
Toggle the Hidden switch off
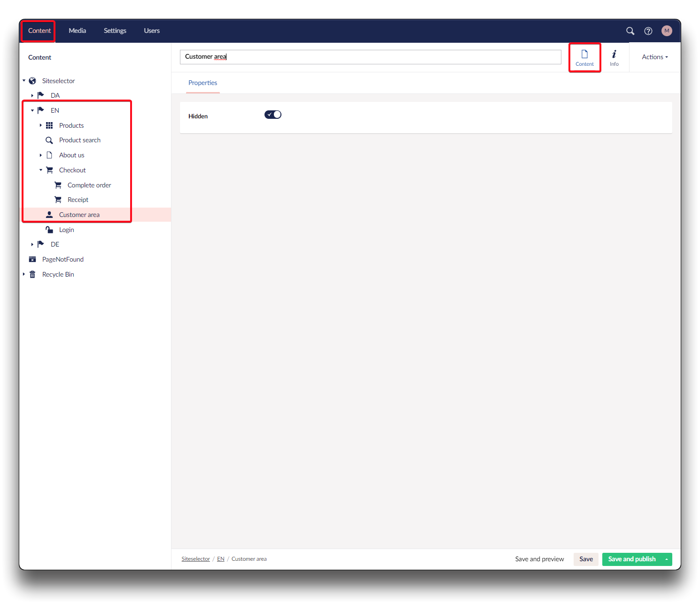tap(273, 115)
